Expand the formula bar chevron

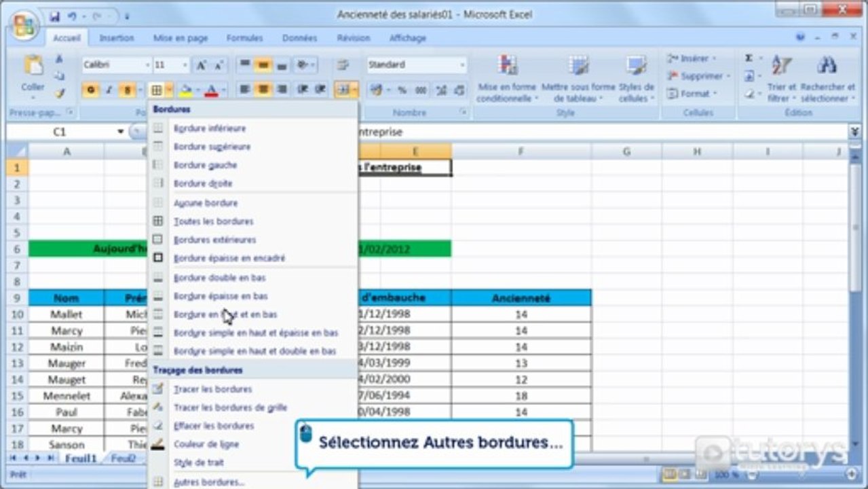[x=854, y=132]
